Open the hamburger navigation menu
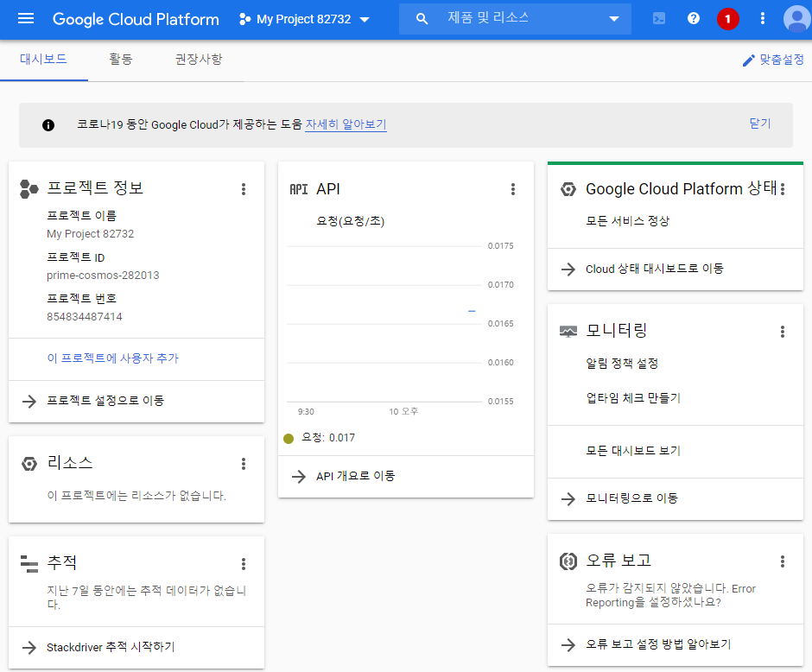Image resolution: width=812 pixels, height=672 pixels. coord(26,19)
